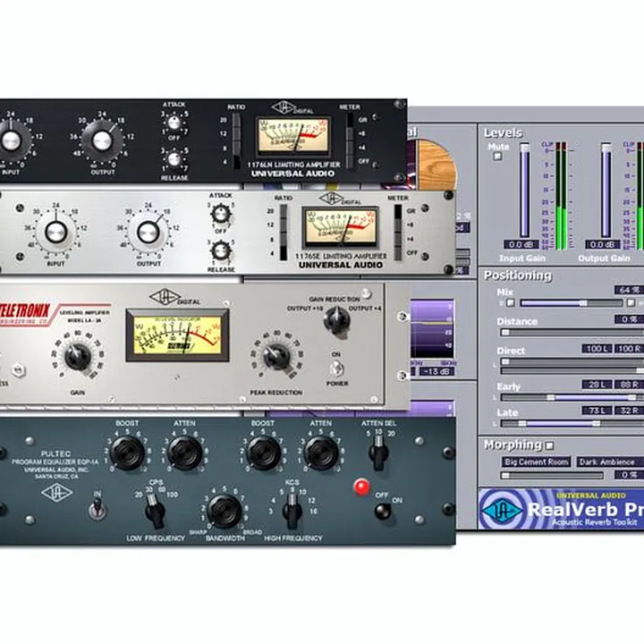This screenshot has width=644, height=644.
Task: Click the UA Digital logo on the 1176LN
Action: [292, 108]
